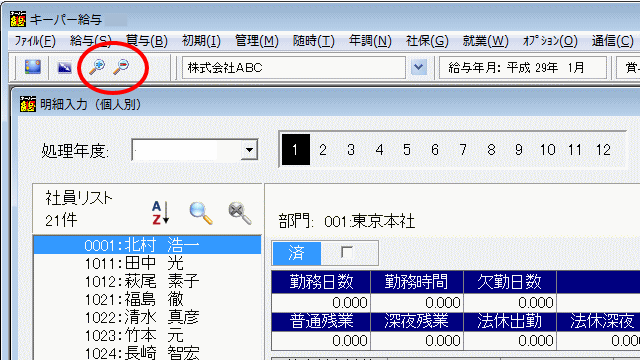
Task: Select employee 1022:清水 真彦
Action: tap(147, 317)
